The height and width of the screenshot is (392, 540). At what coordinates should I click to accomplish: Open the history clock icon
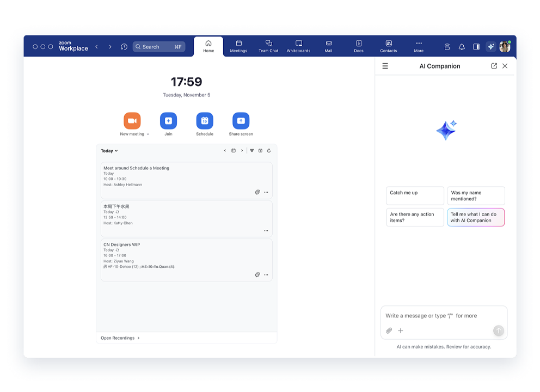point(124,47)
